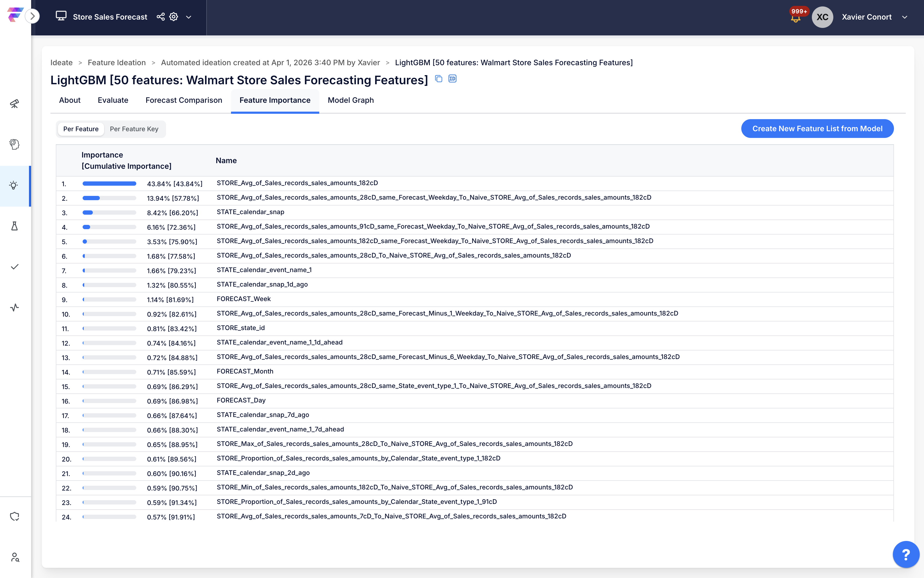924x578 pixels.
Task: Switch to the Forecast Comparison tab
Action: coord(184,100)
